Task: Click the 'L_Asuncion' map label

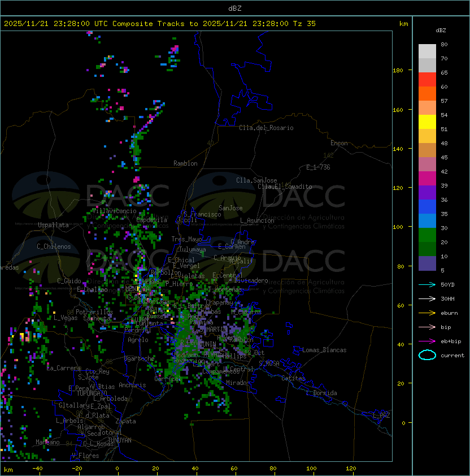Action: [257, 220]
